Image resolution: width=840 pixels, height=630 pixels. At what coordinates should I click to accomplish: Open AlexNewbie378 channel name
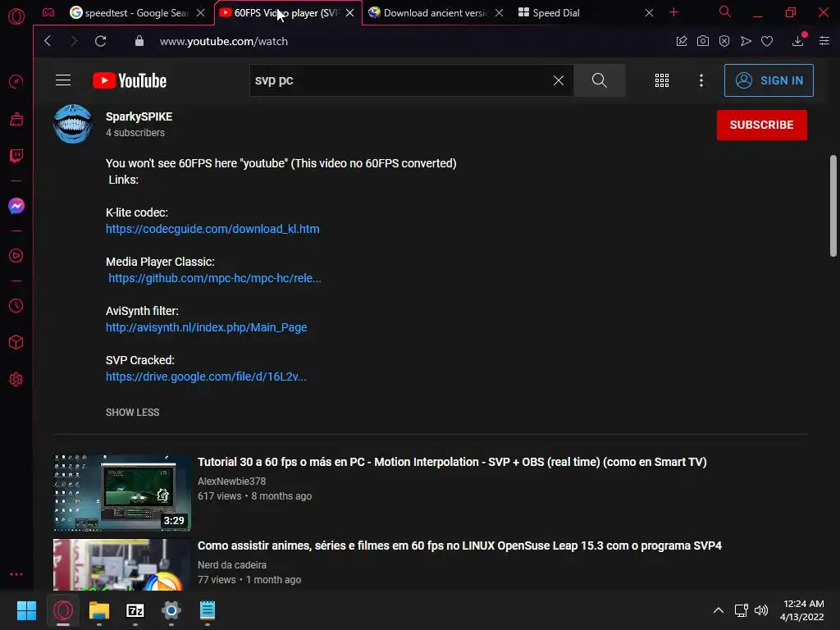[231, 481]
